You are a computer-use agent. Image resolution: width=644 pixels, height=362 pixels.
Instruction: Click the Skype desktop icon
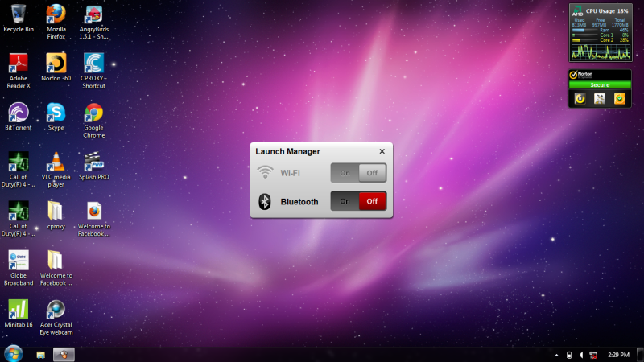point(56,113)
